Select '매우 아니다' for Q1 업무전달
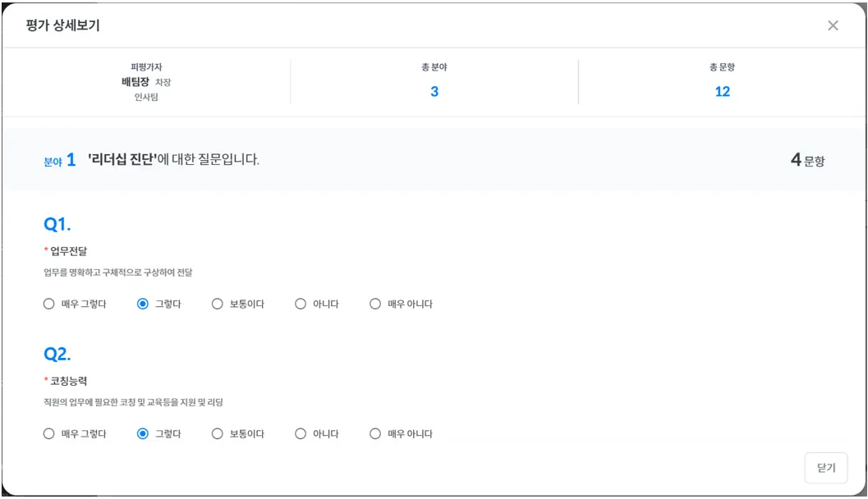The height and width of the screenshot is (499, 868). (x=374, y=304)
